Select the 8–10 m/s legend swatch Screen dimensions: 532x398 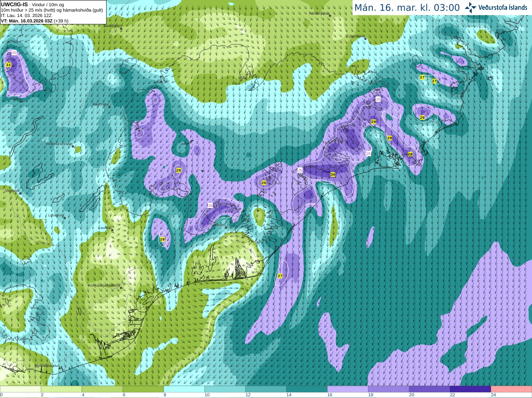(184, 389)
